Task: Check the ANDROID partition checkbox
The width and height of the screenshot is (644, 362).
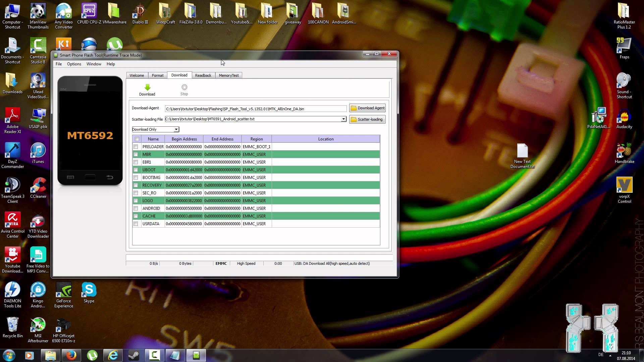Action: pos(136,208)
